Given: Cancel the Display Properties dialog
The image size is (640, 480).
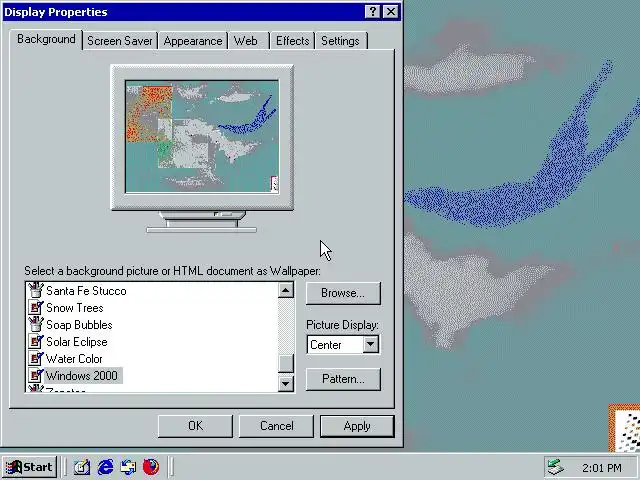Looking at the screenshot, I should click(x=276, y=426).
